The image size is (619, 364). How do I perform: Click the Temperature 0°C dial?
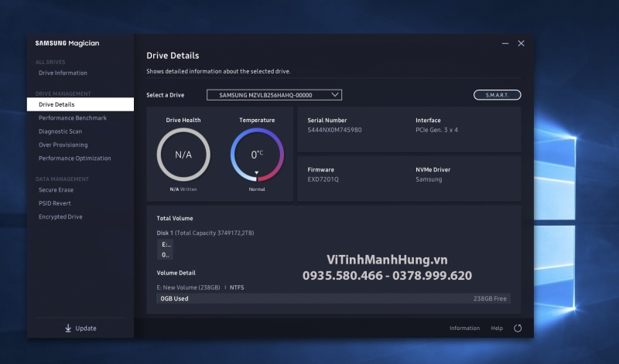(x=257, y=155)
